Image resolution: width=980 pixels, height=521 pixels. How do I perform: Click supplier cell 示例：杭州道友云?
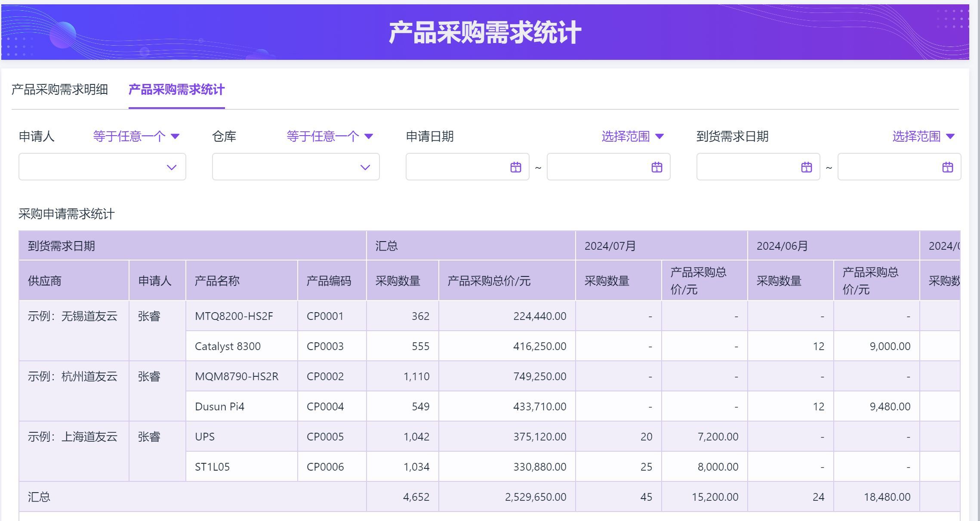(x=72, y=376)
